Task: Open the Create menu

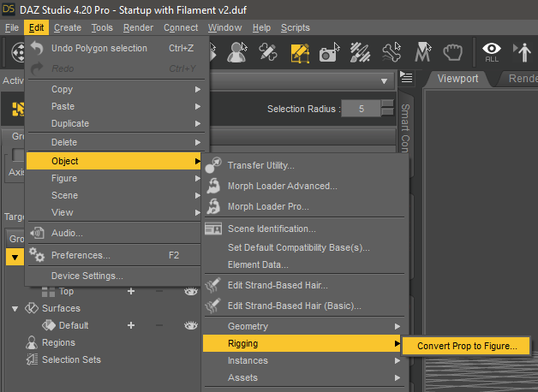Action: (x=68, y=27)
